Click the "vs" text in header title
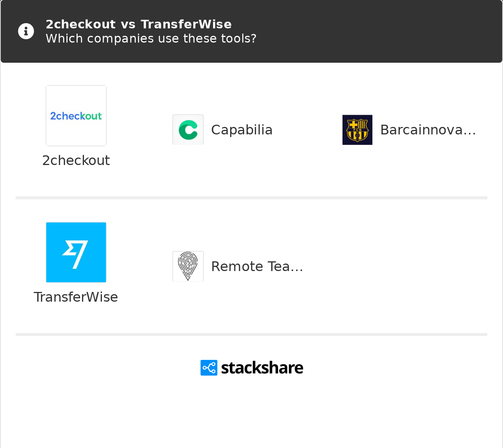 point(128,24)
